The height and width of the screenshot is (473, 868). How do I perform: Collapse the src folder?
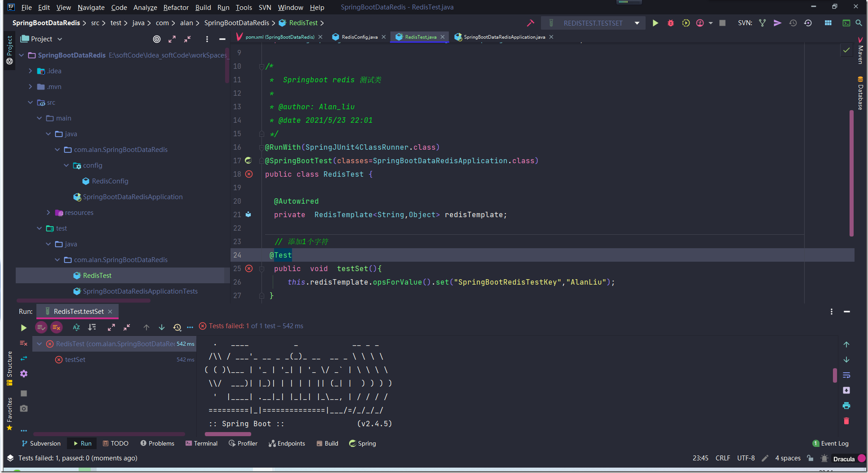pos(30,103)
